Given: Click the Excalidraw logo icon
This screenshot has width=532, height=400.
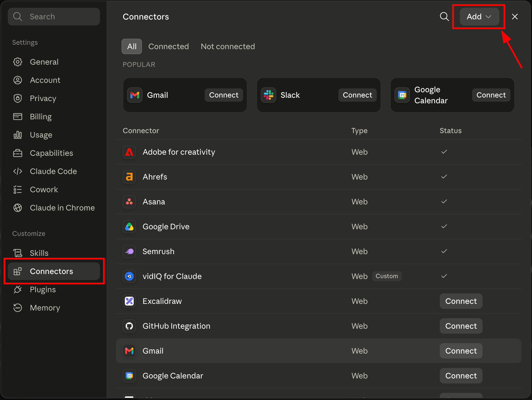Looking at the screenshot, I should pos(129,301).
